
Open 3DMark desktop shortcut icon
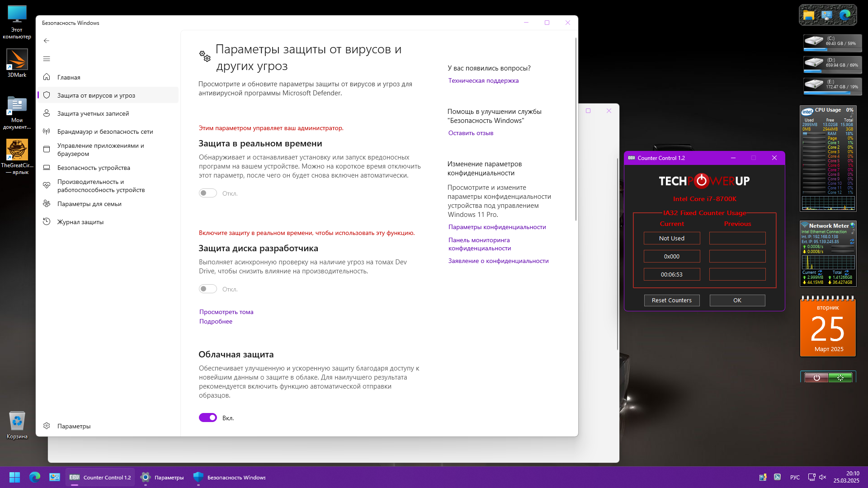17,60
